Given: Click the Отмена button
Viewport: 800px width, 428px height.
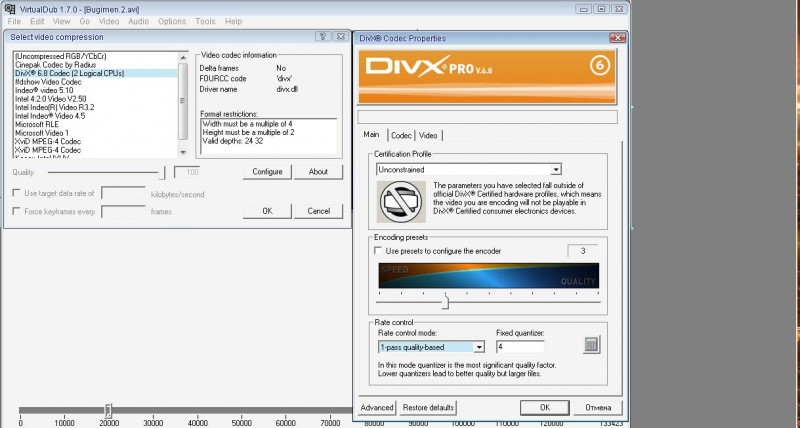Looking at the screenshot, I should 598,408.
